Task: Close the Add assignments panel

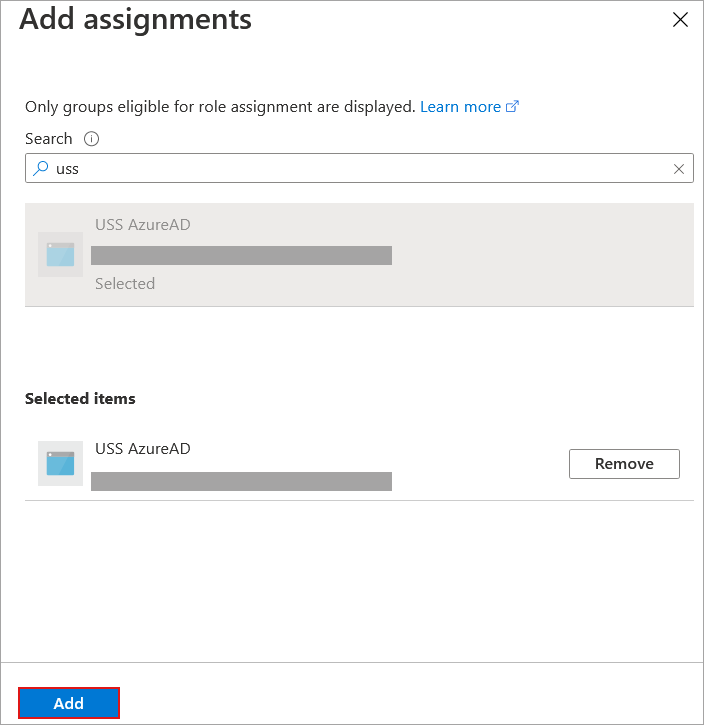Action: point(680,20)
